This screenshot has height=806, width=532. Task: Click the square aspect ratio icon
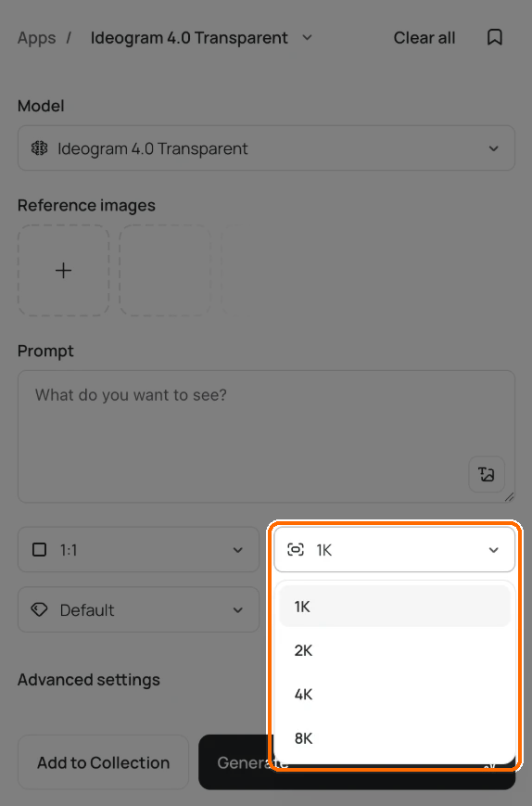click(40, 550)
